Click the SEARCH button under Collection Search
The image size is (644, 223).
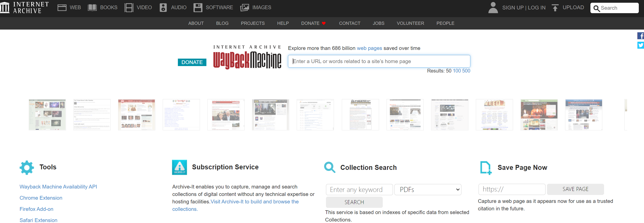pyautogui.click(x=354, y=202)
